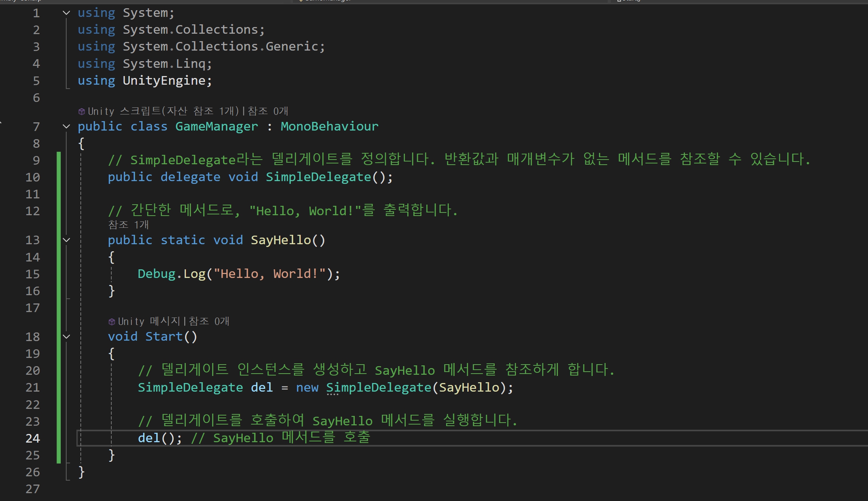The width and height of the screenshot is (868, 501).
Task: Click the "Hello, World!" string literal
Action: (270, 274)
